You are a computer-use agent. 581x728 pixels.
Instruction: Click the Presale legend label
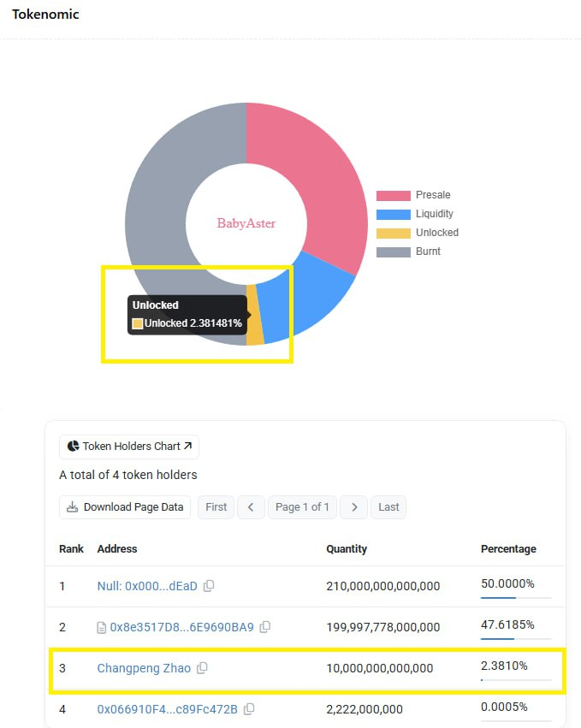tap(433, 195)
